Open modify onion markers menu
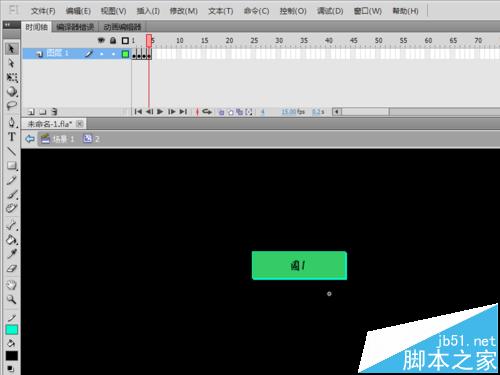Viewport: 500px width, 375px height. pos(249,112)
